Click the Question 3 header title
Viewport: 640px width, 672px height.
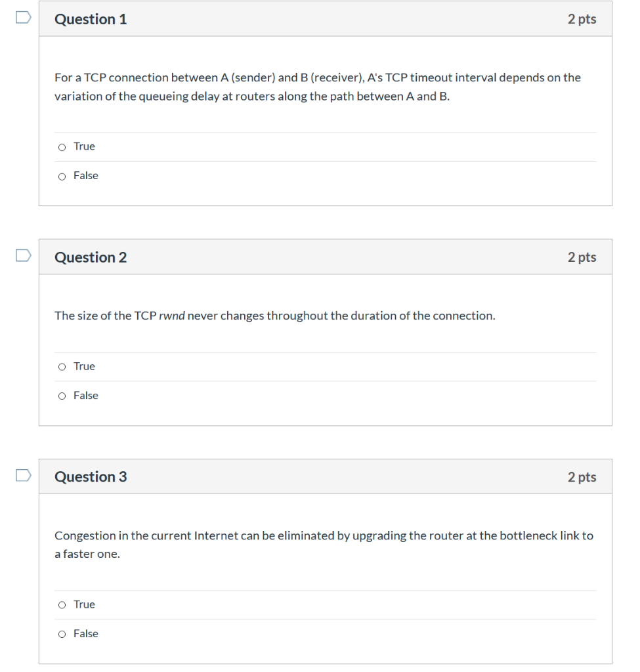pyautogui.click(x=91, y=476)
